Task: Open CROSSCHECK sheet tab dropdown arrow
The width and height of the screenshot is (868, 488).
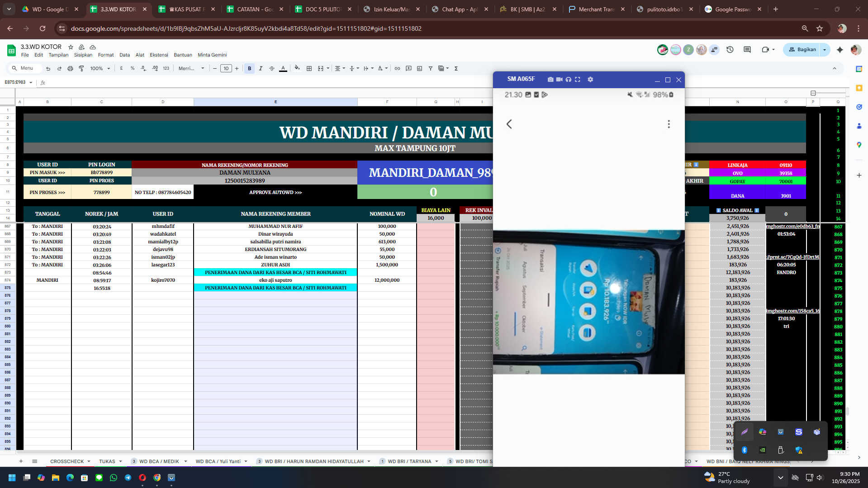Action: [89, 461]
